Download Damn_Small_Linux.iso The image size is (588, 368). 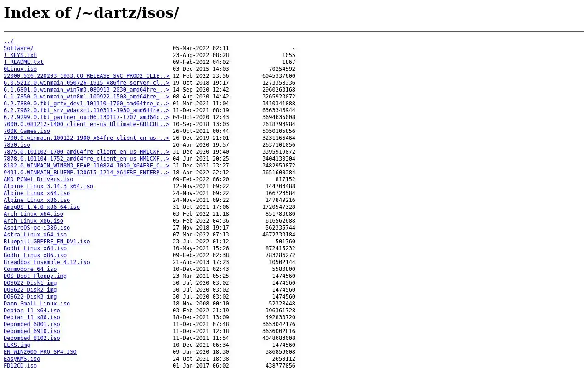[x=37, y=304]
